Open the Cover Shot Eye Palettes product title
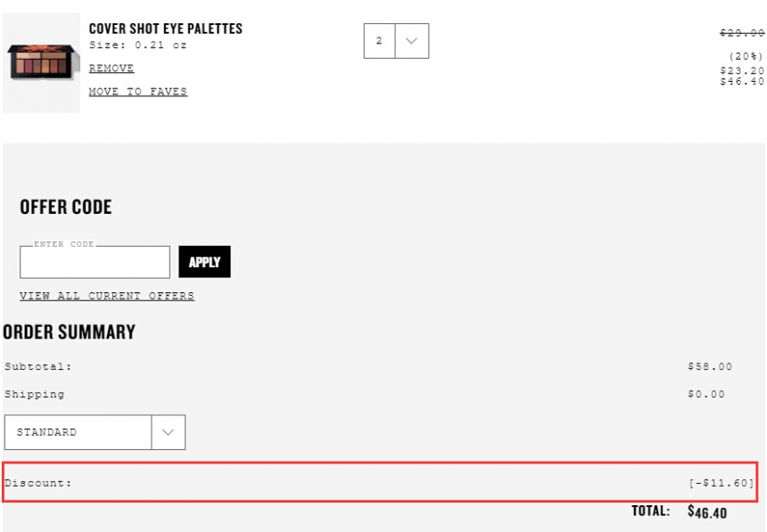Image resolution: width=767 pixels, height=532 pixels. pyautogui.click(x=165, y=29)
